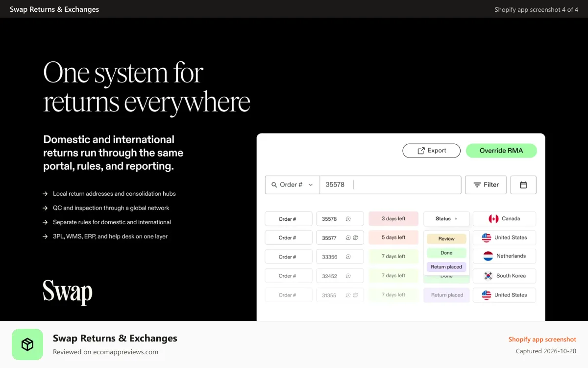
Task: Click the search field containing 35578
Action: coord(391,185)
